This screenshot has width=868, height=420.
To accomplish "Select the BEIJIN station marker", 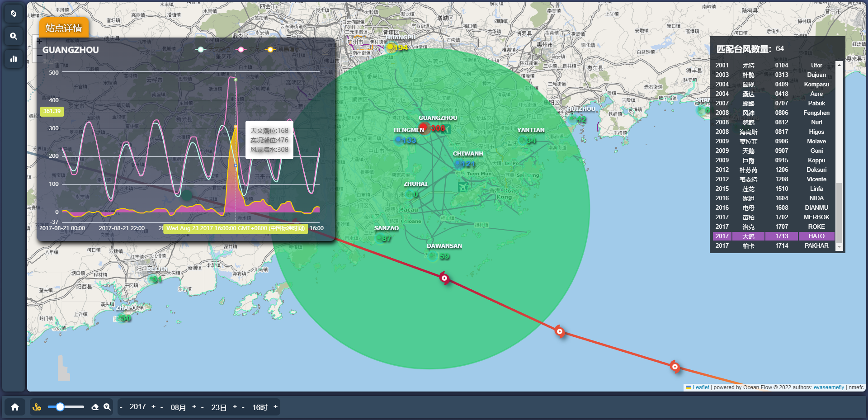I will coord(152,279).
